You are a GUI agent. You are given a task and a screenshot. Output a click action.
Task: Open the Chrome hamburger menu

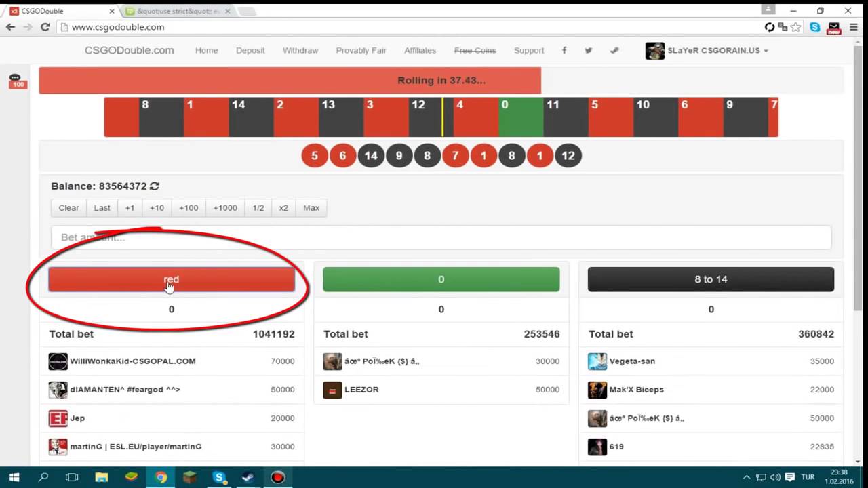(854, 27)
